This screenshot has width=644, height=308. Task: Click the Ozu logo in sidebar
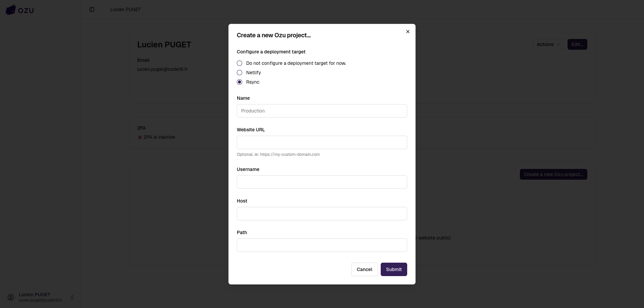click(x=20, y=10)
